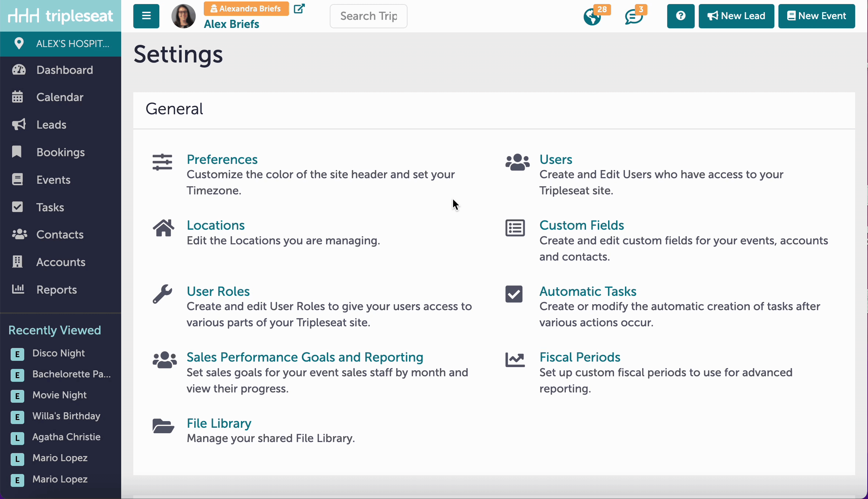This screenshot has height=499, width=868.
Task: Open the File Library link
Action: (x=219, y=423)
